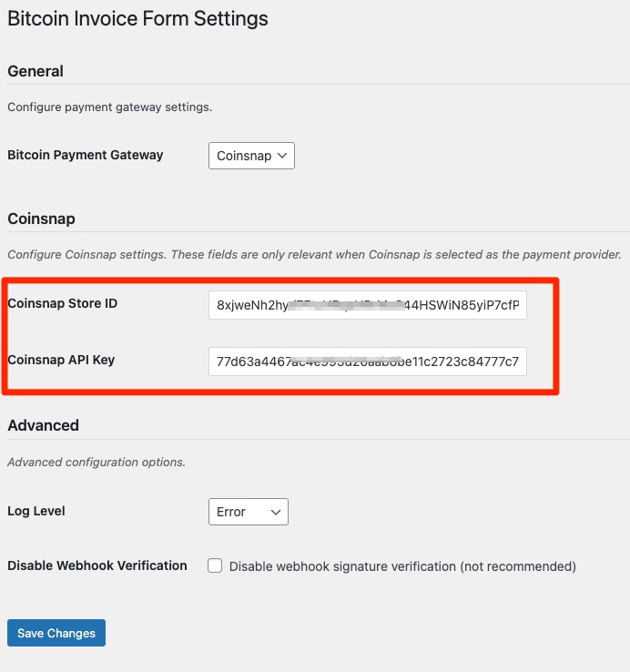Click the 'Bitcoin Payment Gateway' label
This screenshot has height=672, width=630.
(x=86, y=155)
